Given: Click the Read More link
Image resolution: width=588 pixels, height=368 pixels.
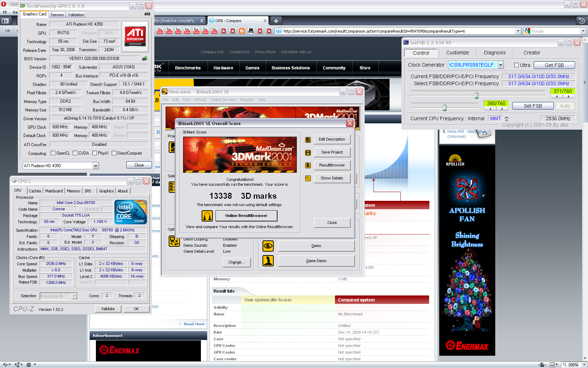Looking at the screenshot, I should [x=194, y=324].
